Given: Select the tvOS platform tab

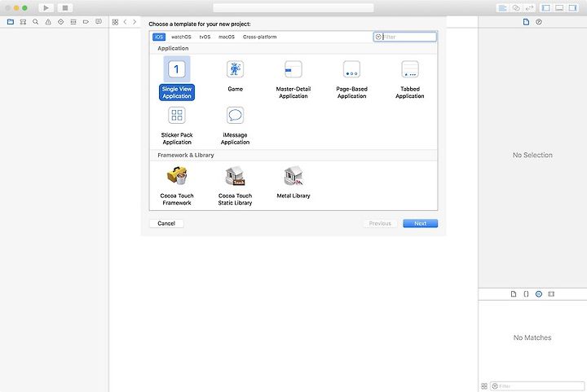Looking at the screenshot, I should pyautogui.click(x=205, y=37).
